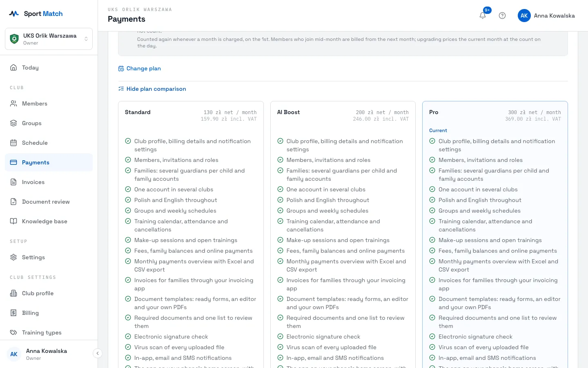Screen dimensions: 588x368
Task: Select the Standard plan card title
Action: (x=138, y=112)
